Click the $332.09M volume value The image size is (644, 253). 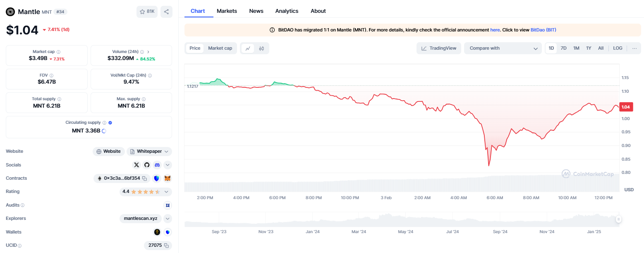click(121, 58)
